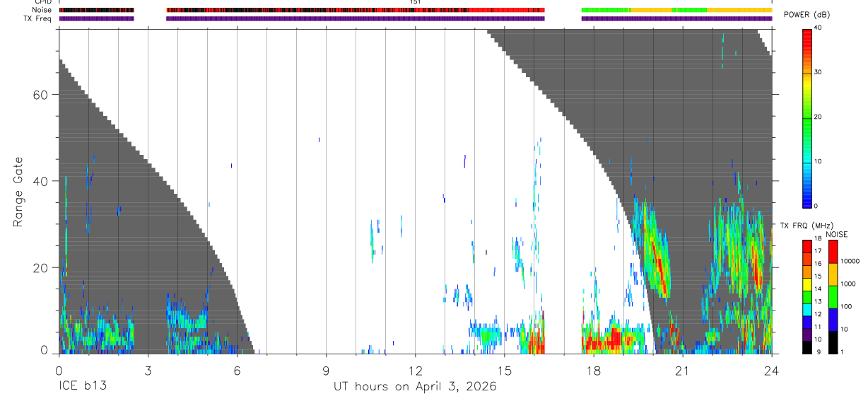
Task: Click the 60 tick on Range Gate axis
Action: (42, 95)
